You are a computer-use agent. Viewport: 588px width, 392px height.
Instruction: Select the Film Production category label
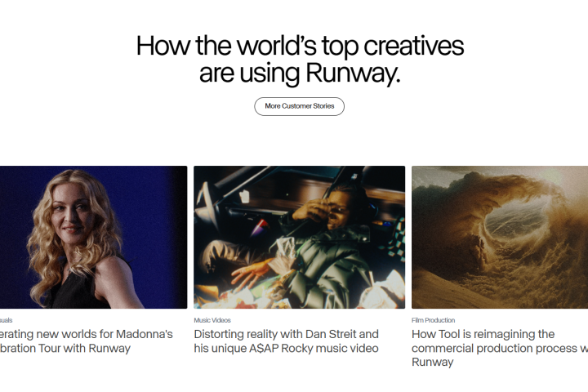click(x=434, y=320)
